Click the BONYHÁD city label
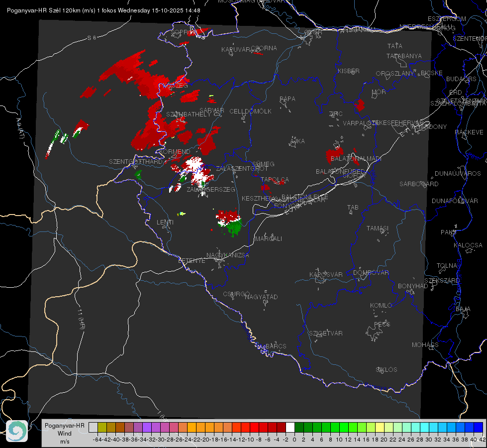 [x=413, y=286]
